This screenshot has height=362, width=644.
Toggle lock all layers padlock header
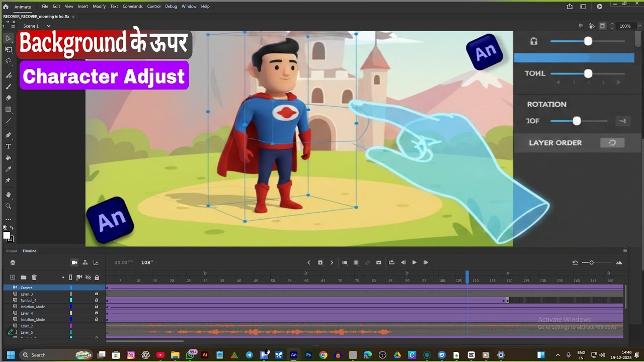pos(97,278)
